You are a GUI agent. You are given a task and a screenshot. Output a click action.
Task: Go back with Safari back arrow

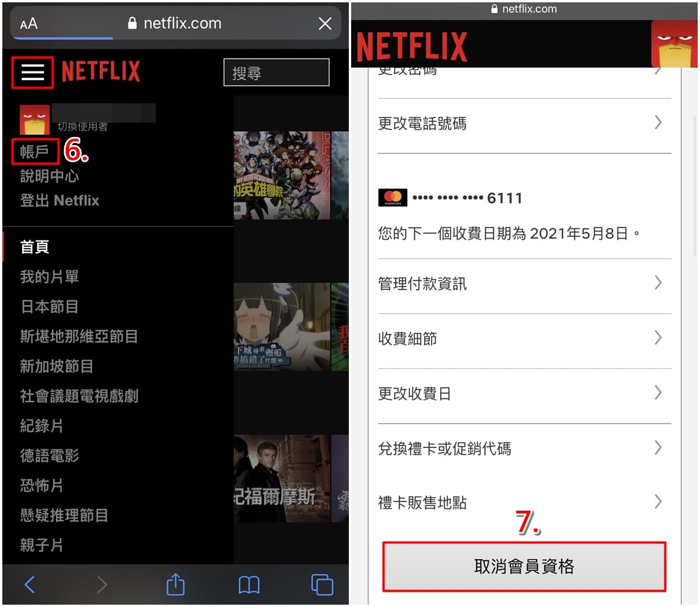point(30,584)
